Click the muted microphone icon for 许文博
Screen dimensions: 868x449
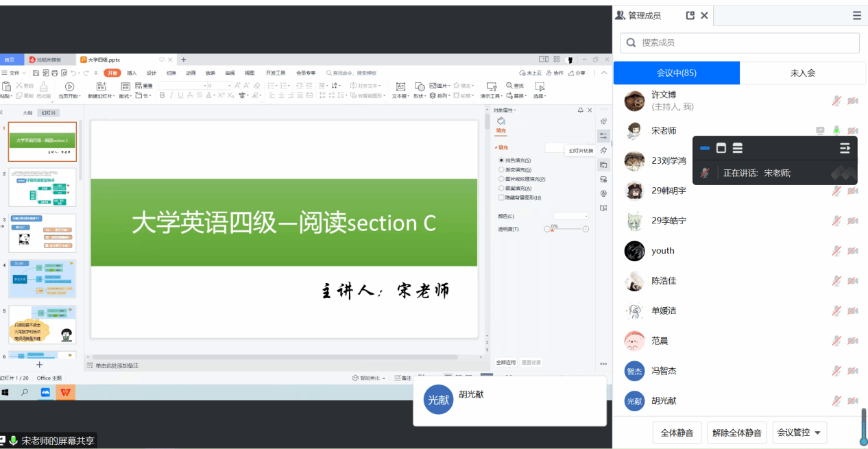point(836,101)
